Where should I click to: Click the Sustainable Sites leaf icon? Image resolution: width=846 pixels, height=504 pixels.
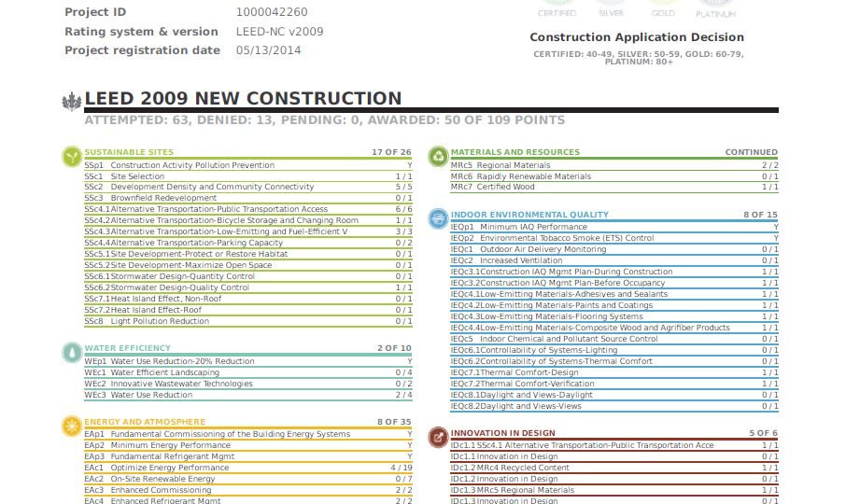click(72, 157)
